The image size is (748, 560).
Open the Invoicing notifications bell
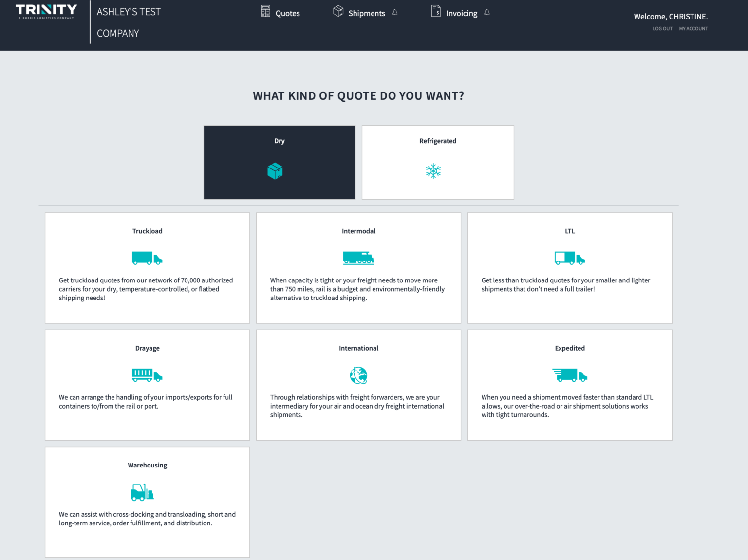click(487, 12)
